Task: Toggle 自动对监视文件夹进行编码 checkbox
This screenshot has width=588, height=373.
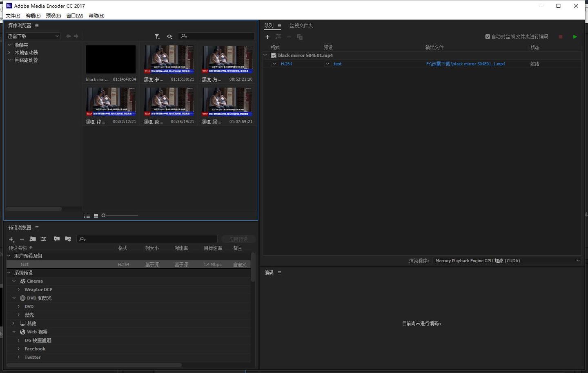Action: pos(488,37)
